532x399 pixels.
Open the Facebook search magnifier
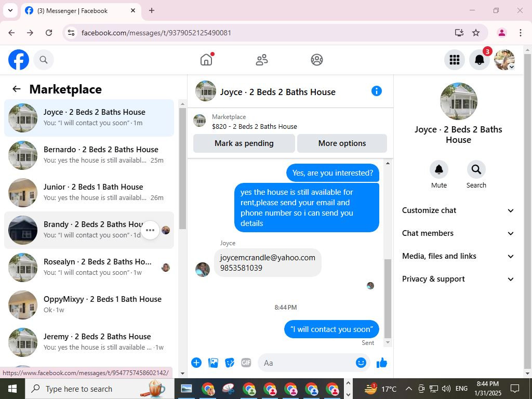[44, 60]
